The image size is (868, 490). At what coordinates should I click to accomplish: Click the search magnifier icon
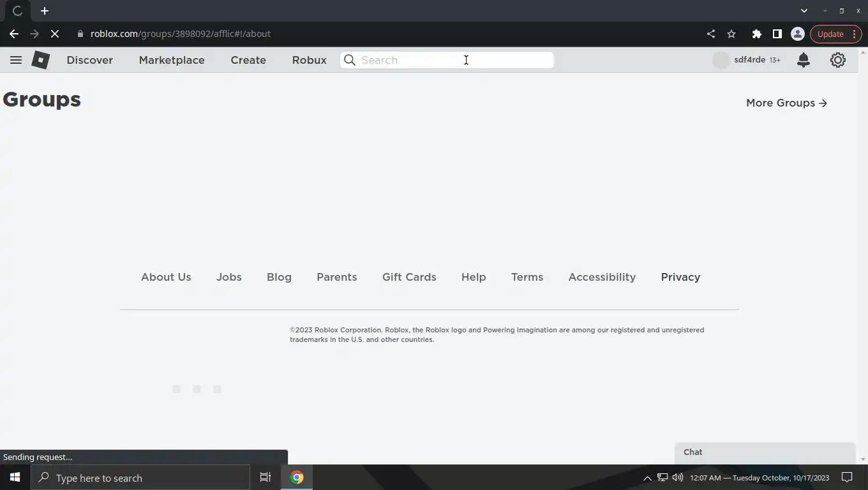350,60
